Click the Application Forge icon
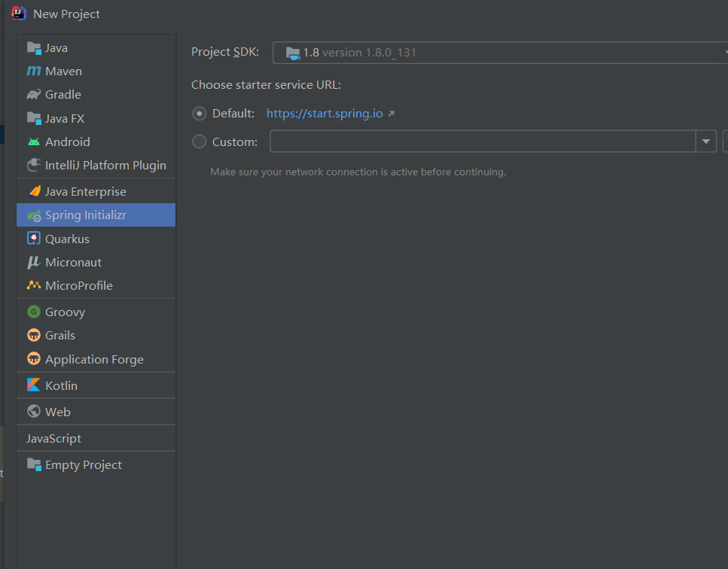The width and height of the screenshot is (728, 569). [x=34, y=359]
